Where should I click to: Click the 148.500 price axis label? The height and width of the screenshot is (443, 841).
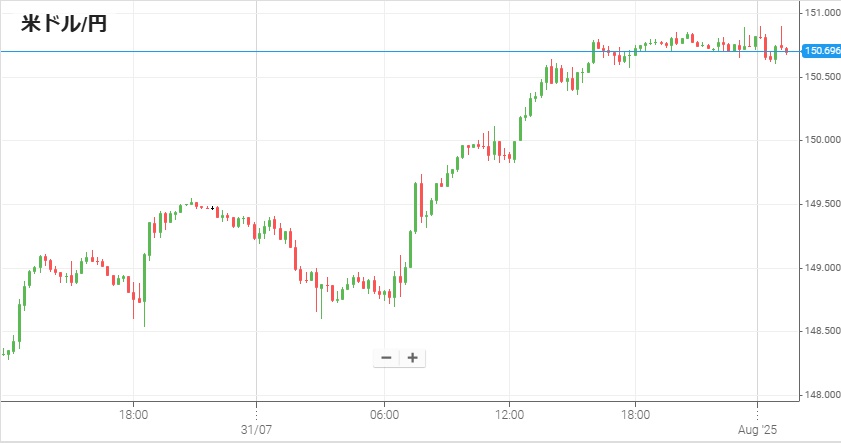tap(822, 331)
